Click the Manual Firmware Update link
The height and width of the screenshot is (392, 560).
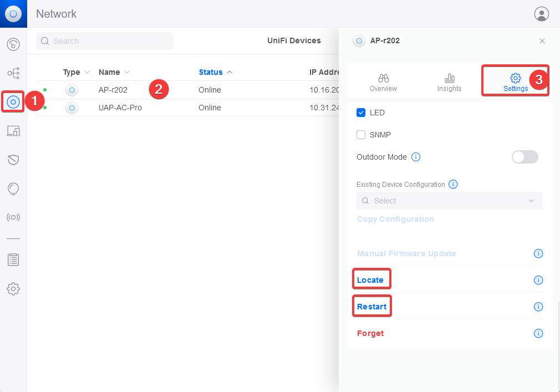tap(406, 253)
